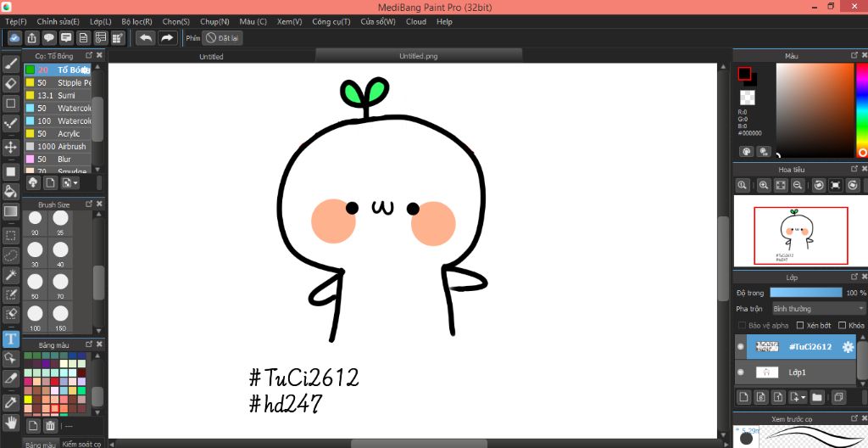Viewport: 868px width, 448px height.
Task: Select the Airbrush brush in the list
Action: coord(58,147)
